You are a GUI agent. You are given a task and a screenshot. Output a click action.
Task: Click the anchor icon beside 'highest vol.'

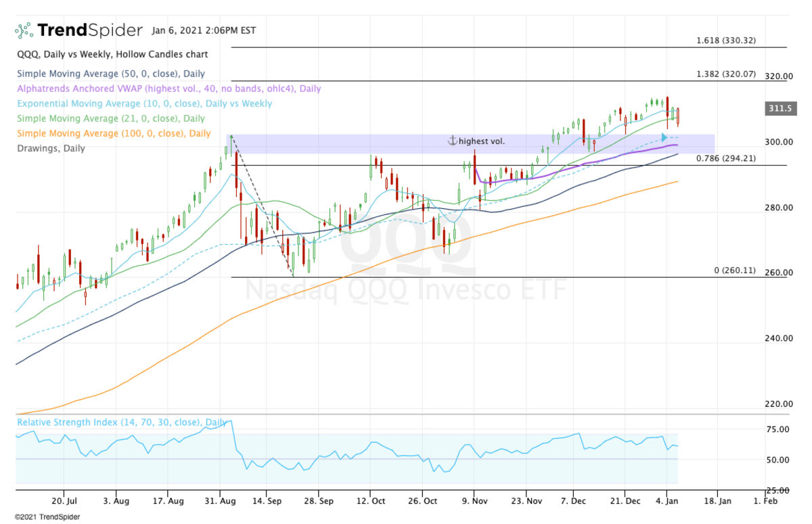click(453, 141)
